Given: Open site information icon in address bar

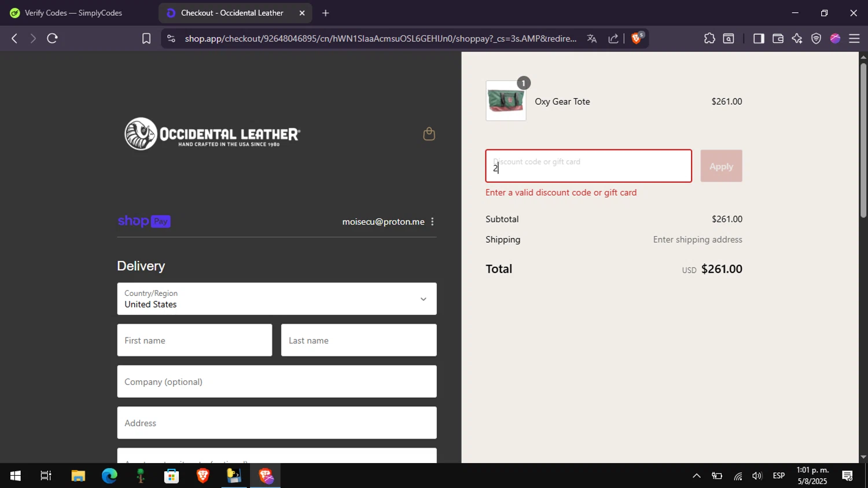Looking at the screenshot, I should pos(171,39).
